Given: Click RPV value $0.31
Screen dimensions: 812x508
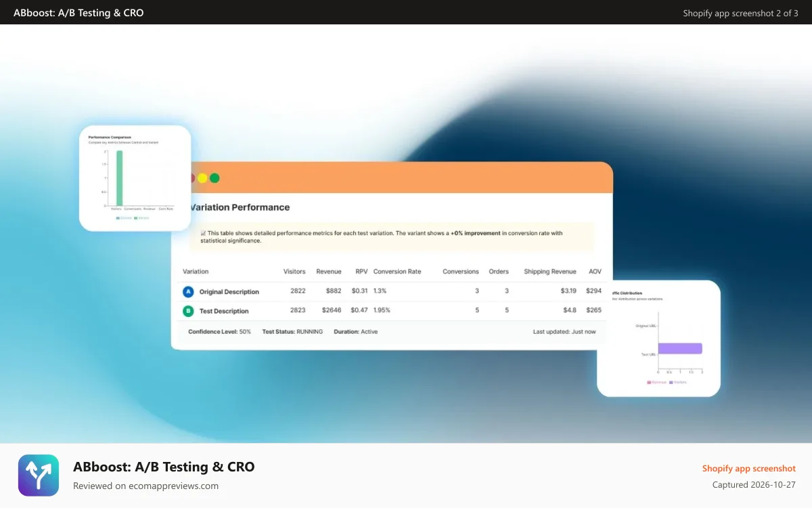Looking at the screenshot, I should 359,291.
